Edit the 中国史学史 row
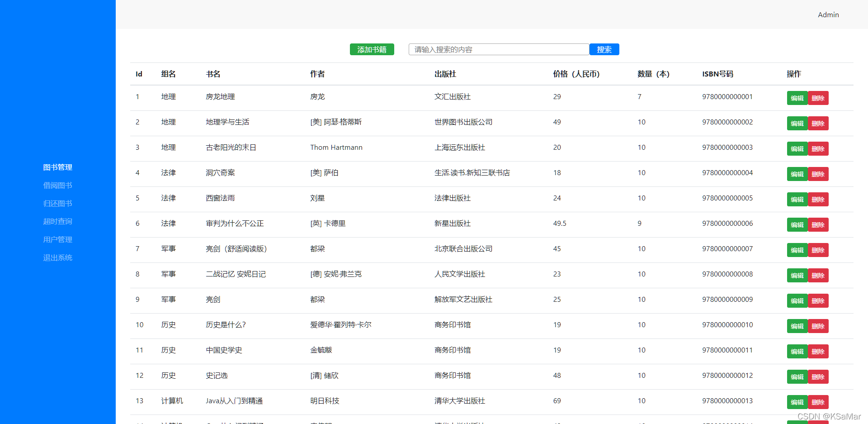The height and width of the screenshot is (424, 868). (797, 351)
